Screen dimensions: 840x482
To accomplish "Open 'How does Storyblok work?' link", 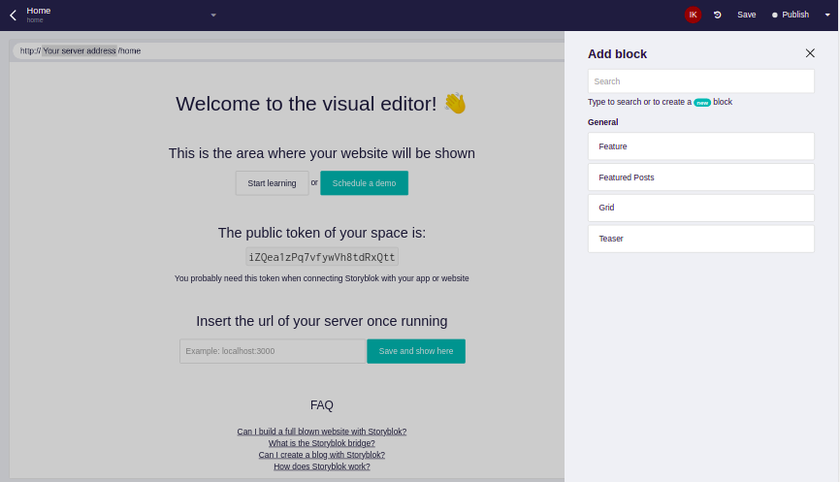I will pos(322,467).
